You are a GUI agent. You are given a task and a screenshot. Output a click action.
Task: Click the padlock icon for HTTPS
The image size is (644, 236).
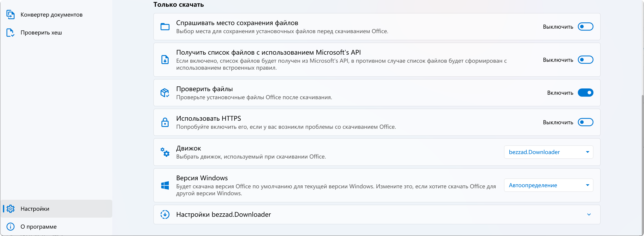tap(165, 122)
